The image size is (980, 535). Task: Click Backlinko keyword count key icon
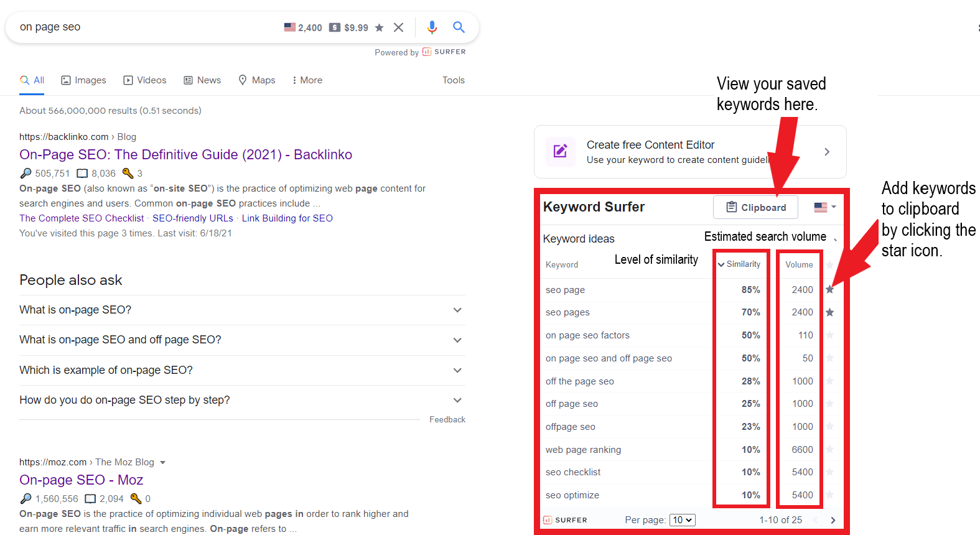pos(128,174)
